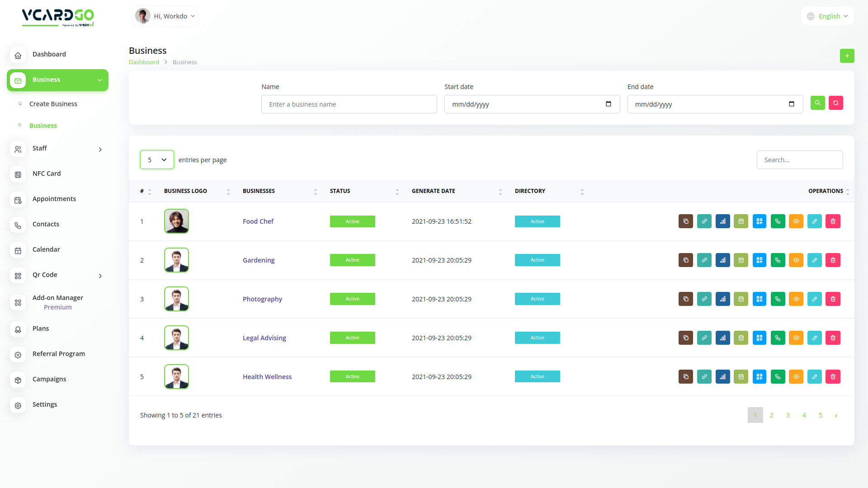Image resolution: width=868 pixels, height=488 pixels.
Task: Toggle directory Active badge for Gardening
Action: 537,260
